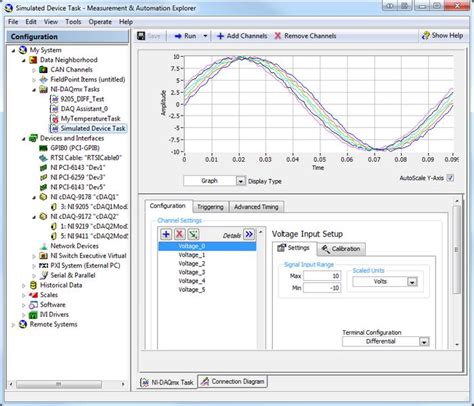
Task: Click the GPIB0 (PCI-GPIB) card icon
Action: pos(44,148)
